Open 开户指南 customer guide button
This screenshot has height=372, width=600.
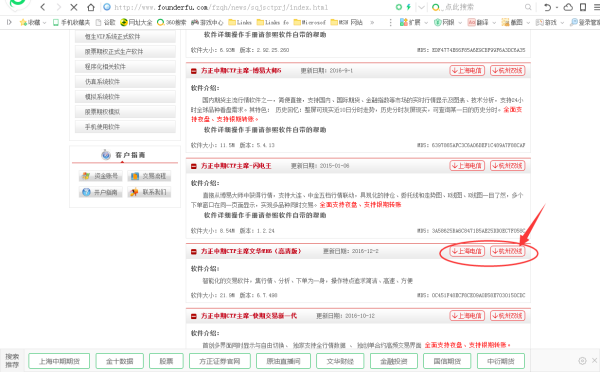pyautogui.click(x=101, y=192)
